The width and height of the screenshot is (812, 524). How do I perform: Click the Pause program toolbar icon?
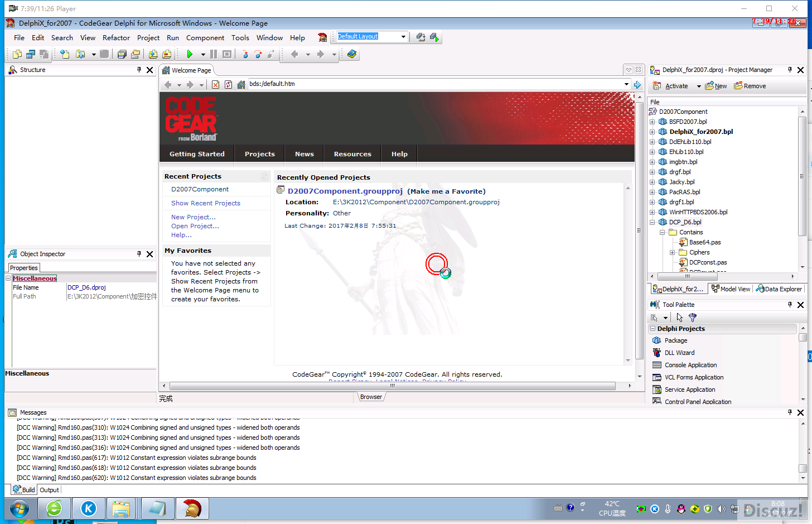tap(214, 54)
